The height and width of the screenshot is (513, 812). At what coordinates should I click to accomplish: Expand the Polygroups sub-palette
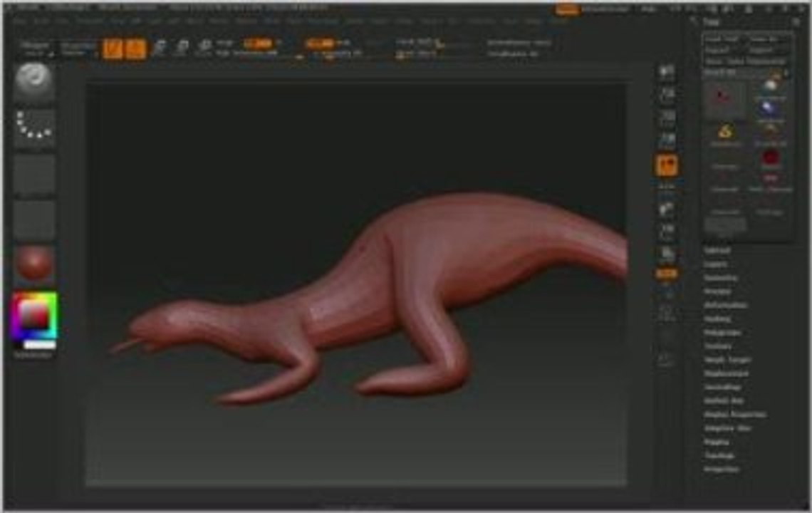click(722, 333)
